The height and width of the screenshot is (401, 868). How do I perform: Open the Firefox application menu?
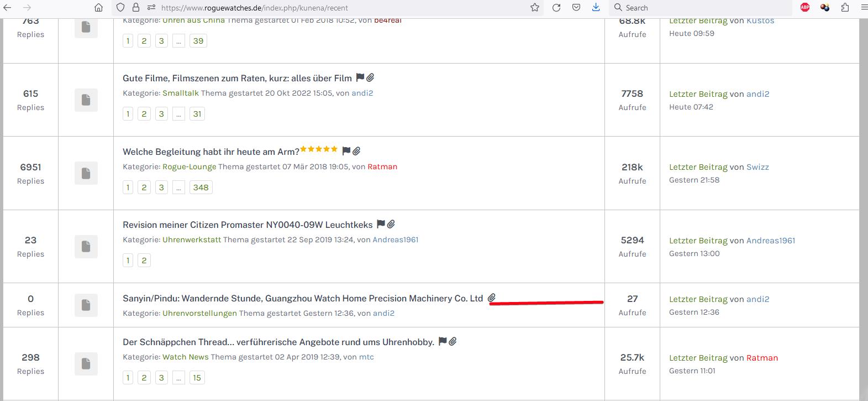(x=864, y=8)
